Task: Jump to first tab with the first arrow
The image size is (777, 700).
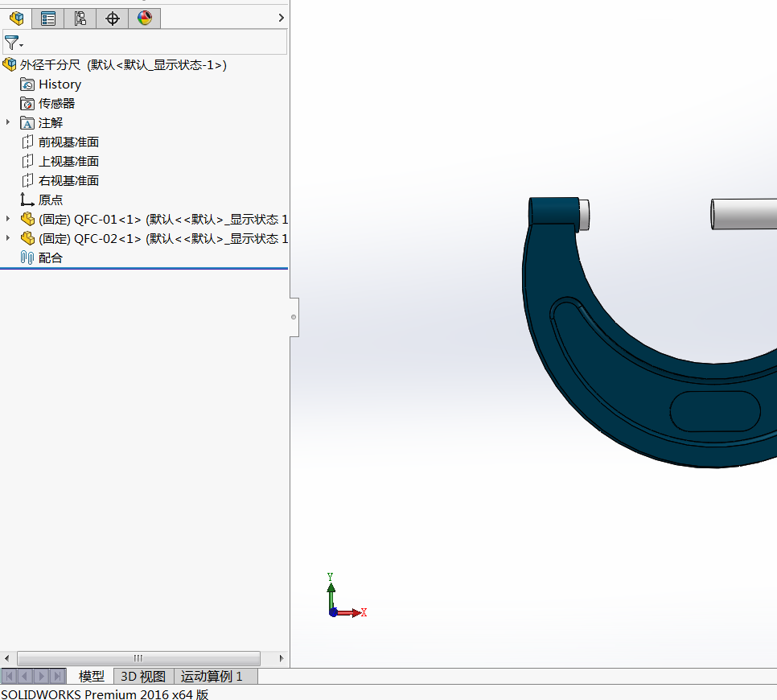Action: (x=10, y=676)
